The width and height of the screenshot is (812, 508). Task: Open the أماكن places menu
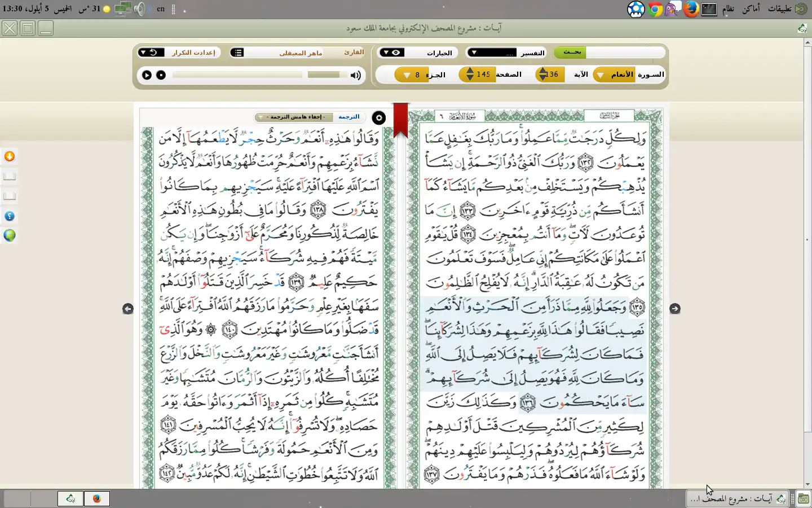point(751,8)
